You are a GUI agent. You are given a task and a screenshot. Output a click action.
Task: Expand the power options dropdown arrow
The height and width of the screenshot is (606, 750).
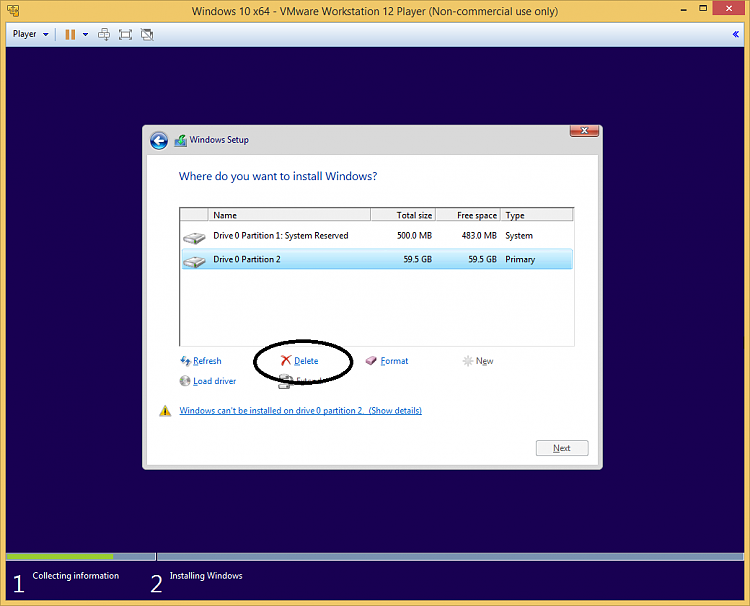click(85, 34)
